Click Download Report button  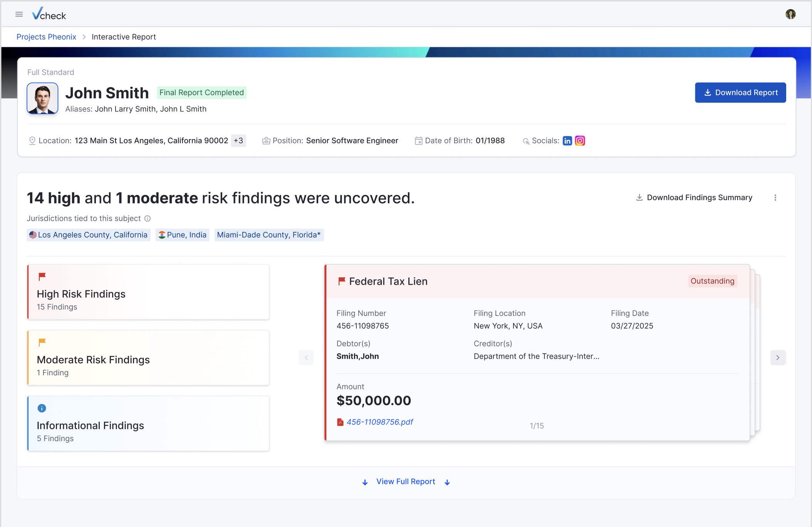tap(740, 92)
